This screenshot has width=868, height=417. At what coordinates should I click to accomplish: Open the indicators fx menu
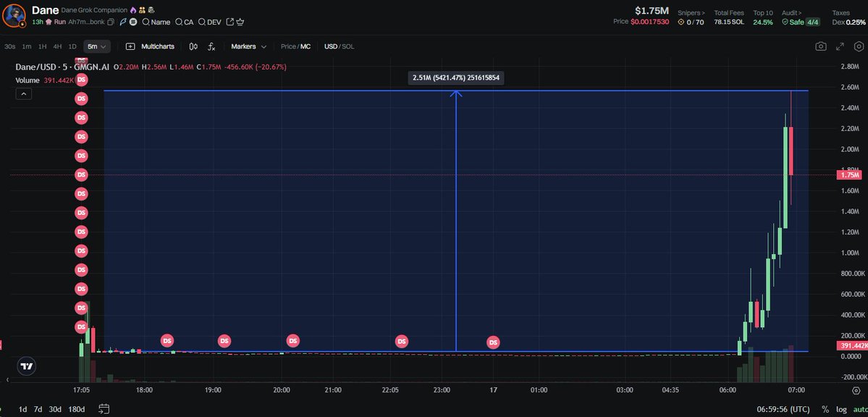[211, 46]
